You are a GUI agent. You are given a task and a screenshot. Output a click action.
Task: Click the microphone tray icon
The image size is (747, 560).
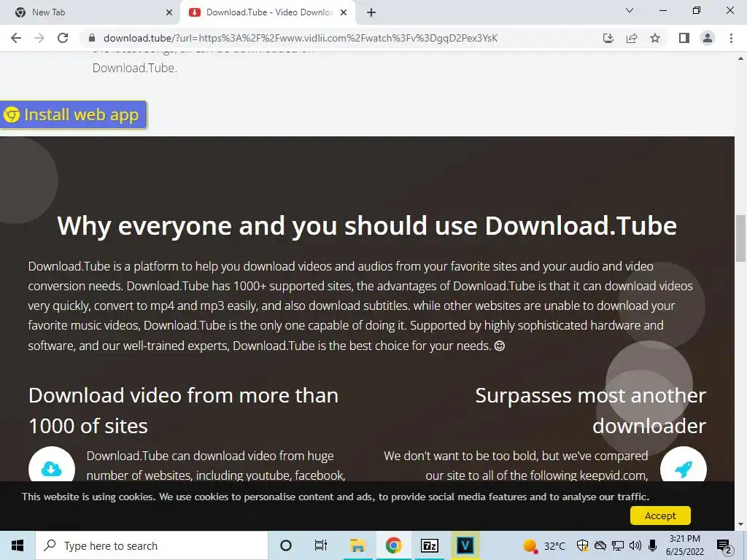(x=653, y=545)
